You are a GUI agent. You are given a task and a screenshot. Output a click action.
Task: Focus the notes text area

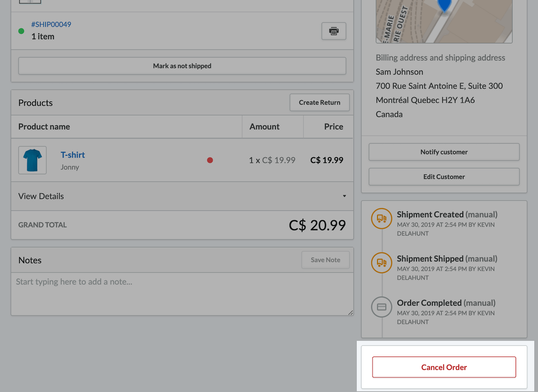[182, 294]
